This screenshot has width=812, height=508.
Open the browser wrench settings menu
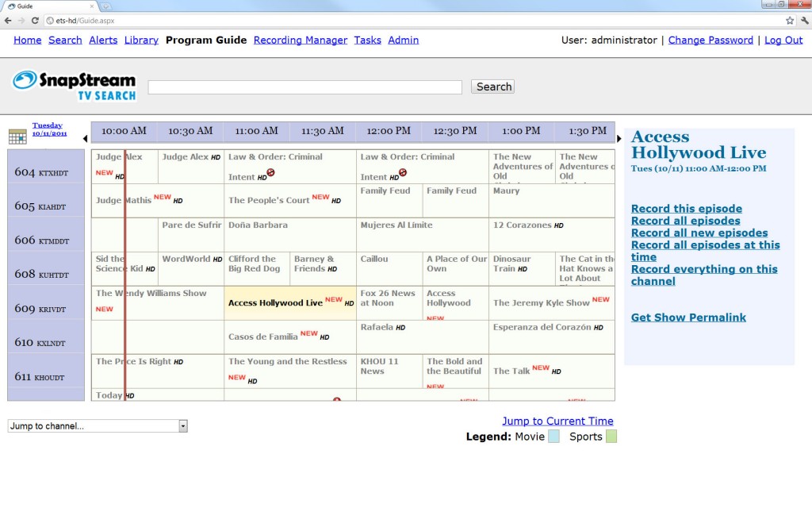click(802, 20)
